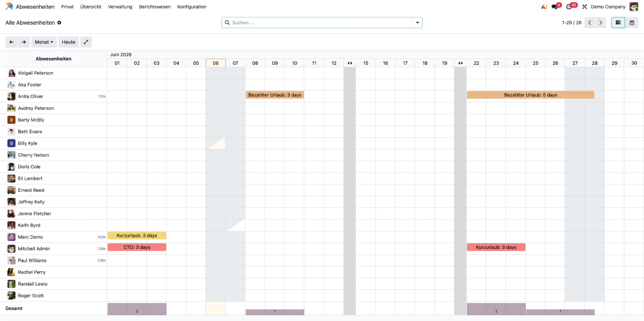Click Roger Scott's avatar

[x=11, y=296]
